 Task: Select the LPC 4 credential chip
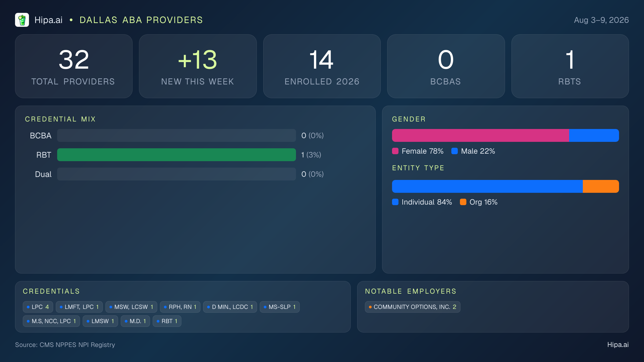(38, 307)
